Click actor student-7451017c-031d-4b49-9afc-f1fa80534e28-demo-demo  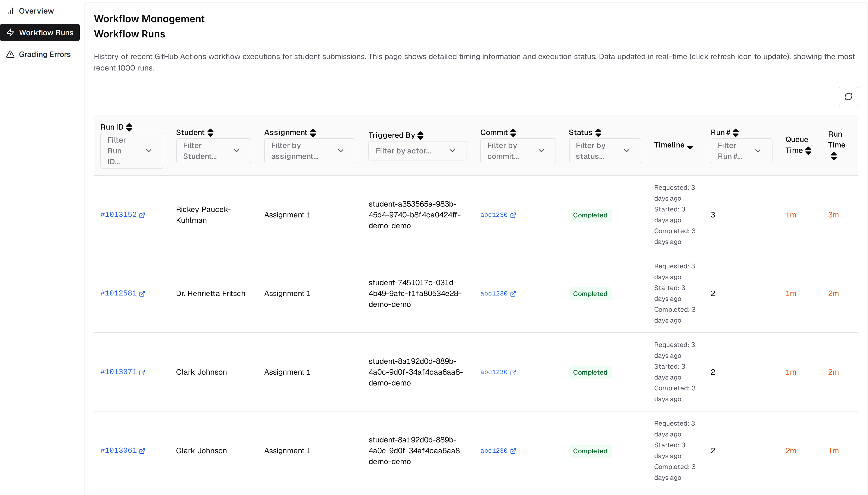[415, 293]
